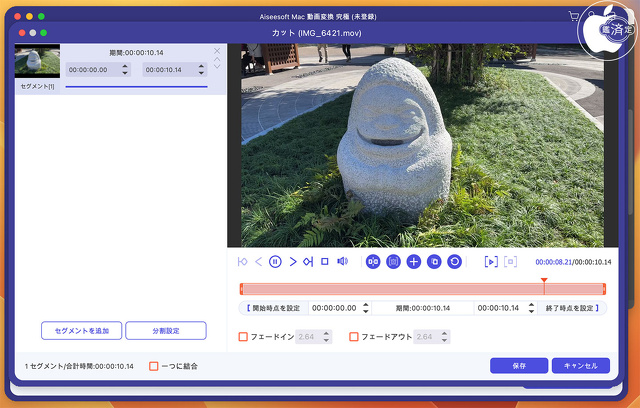Cancel editing with キャンセル button
This screenshot has height=408, width=640.
(581, 366)
